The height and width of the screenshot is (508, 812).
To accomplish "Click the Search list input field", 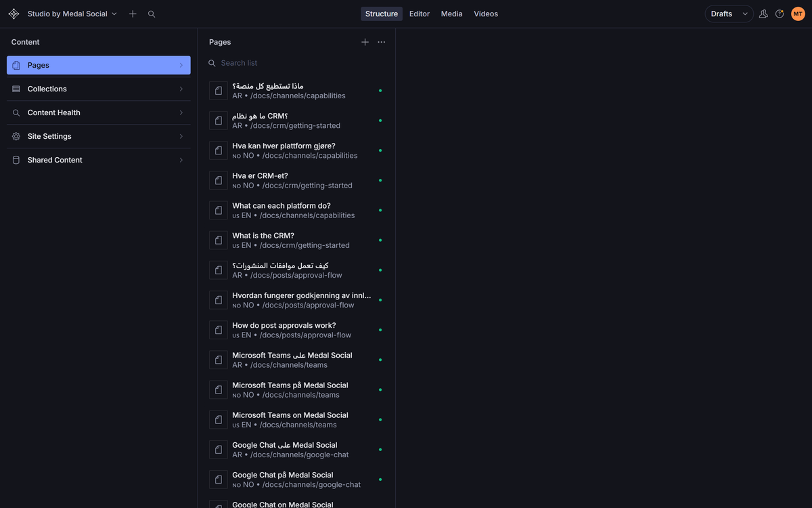I will pyautogui.click(x=296, y=63).
